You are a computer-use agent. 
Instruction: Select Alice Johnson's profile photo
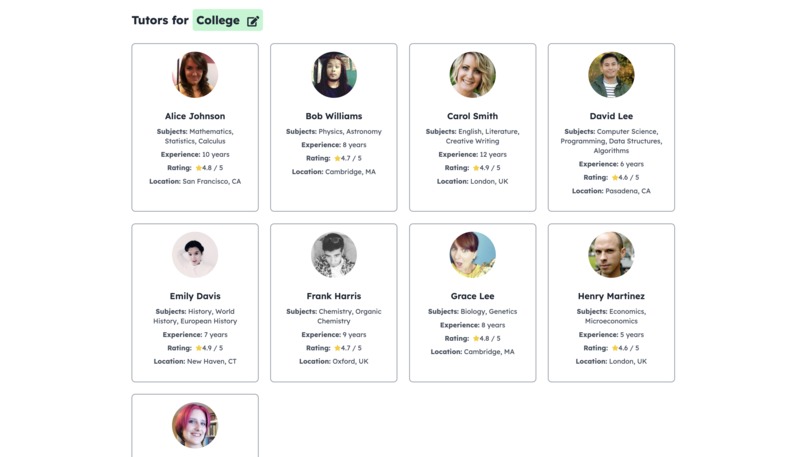click(195, 75)
